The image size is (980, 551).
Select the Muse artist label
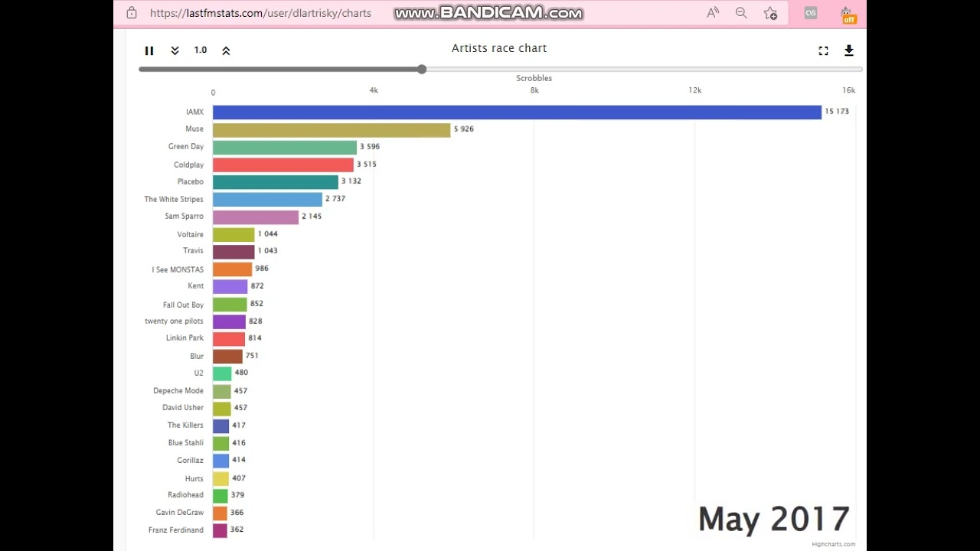click(194, 129)
